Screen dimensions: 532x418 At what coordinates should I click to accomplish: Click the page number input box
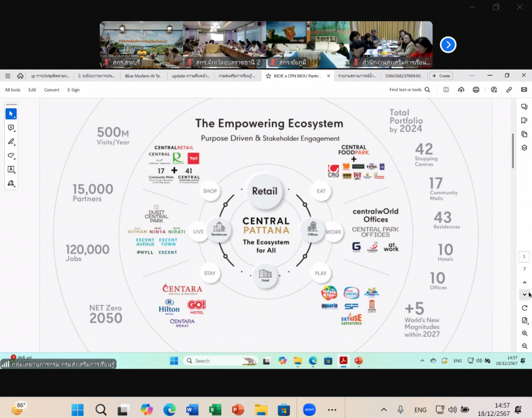click(x=524, y=257)
